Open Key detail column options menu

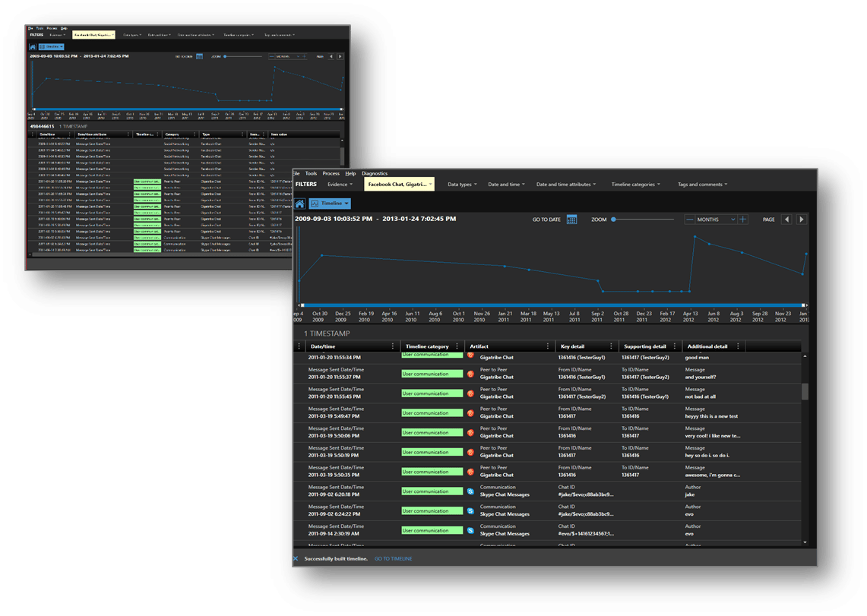(x=611, y=346)
